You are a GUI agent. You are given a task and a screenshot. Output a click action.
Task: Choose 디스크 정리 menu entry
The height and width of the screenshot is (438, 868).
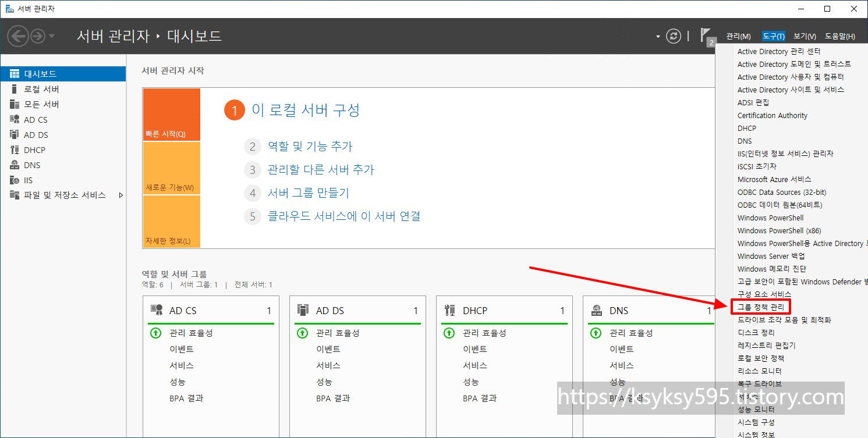tap(756, 332)
